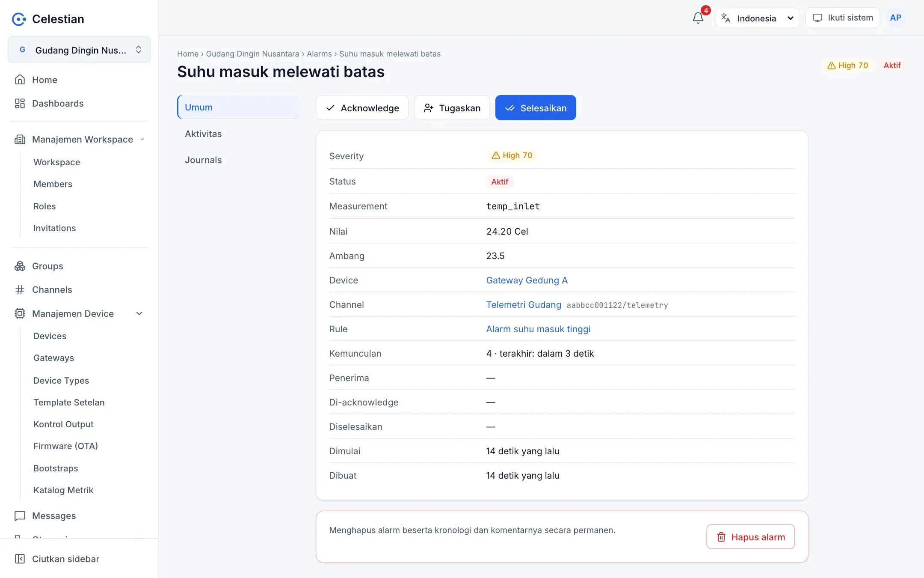Click the Celestian logo icon
Screen dimensions: 924x578
pyautogui.click(x=19, y=19)
